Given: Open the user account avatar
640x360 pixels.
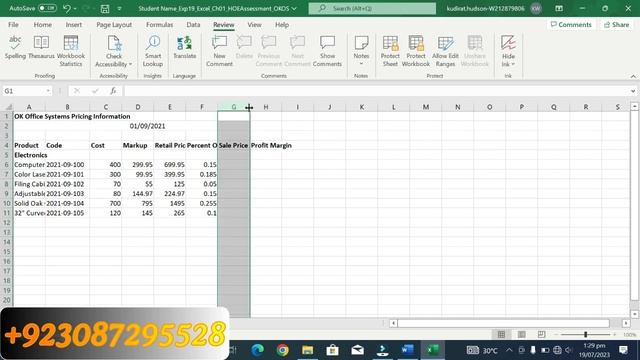Looking at the screenshot, I should click(x=536, y=8).
